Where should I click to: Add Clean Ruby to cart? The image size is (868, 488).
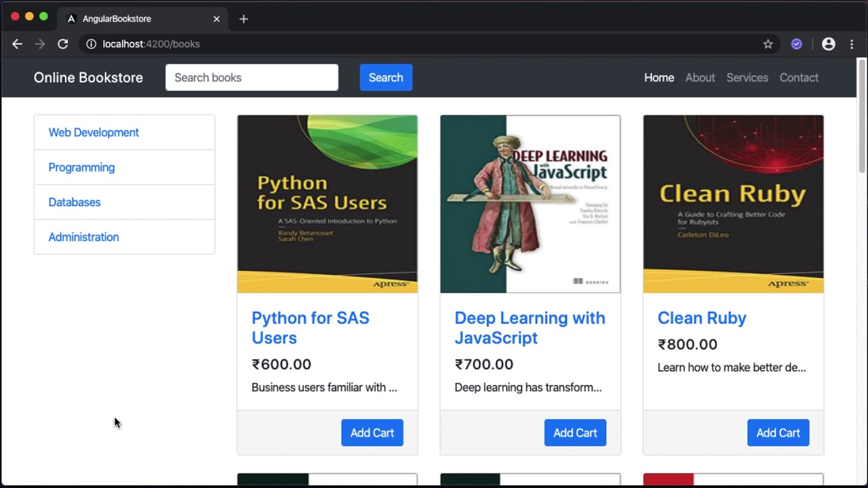coord(778,433)
